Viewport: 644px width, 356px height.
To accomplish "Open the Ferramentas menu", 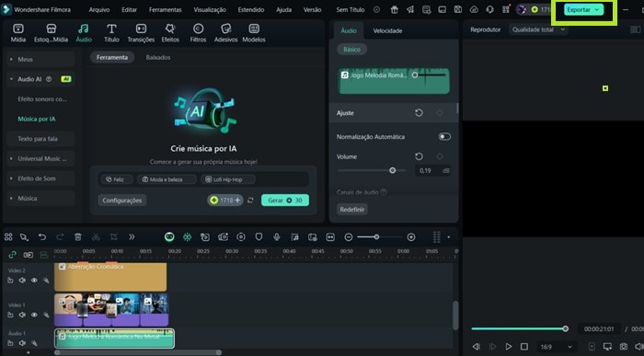I will coord(165,9).
